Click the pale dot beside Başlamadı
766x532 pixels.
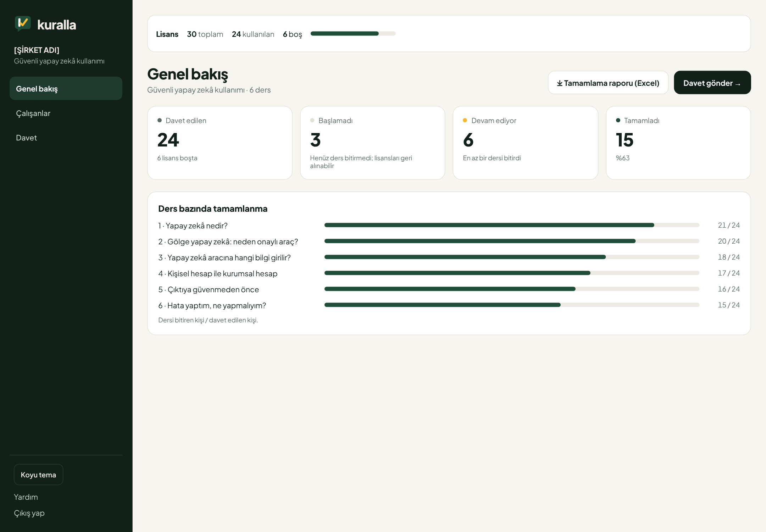pos(312,120)
